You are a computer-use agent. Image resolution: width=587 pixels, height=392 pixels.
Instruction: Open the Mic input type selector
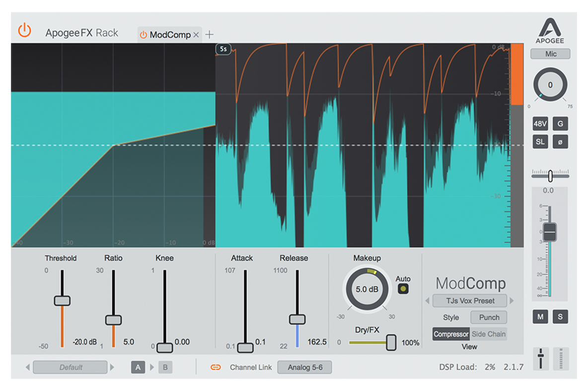click(550, 54)
